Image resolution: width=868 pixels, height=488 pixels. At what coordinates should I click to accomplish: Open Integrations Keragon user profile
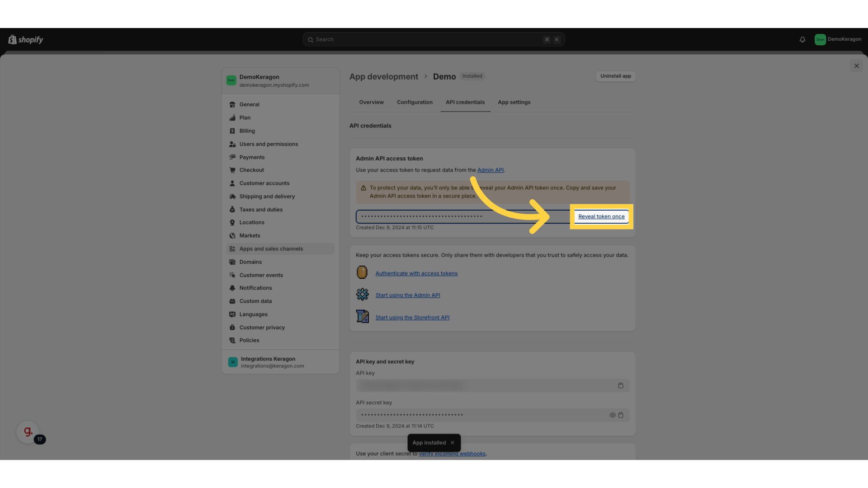280,362
